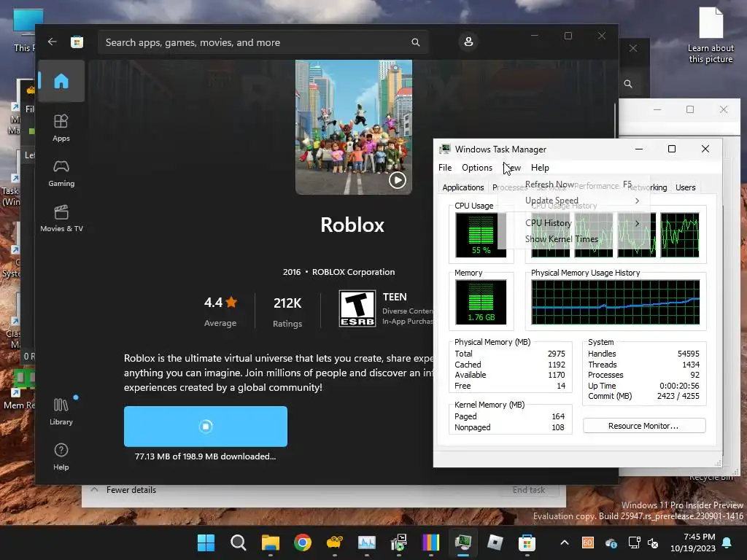Open Microsoft Store from taskbar
747x560 pixels.
[527, 542]
